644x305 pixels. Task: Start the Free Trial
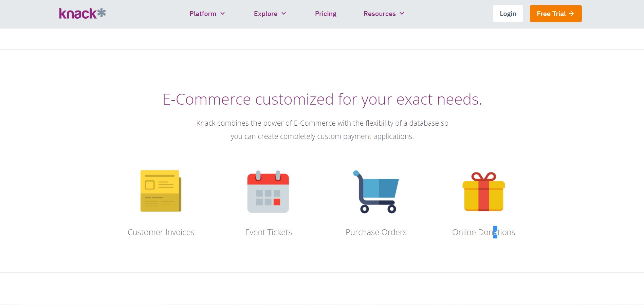click(x=556, y=14)
